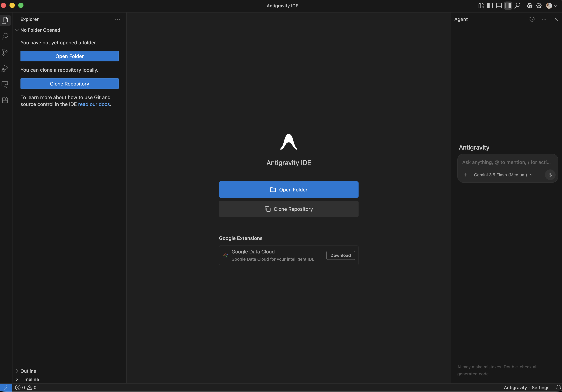Click Clone Repository on welcome page
The width and height of the screenshot is (562, 392).
[x=289, y=209]
